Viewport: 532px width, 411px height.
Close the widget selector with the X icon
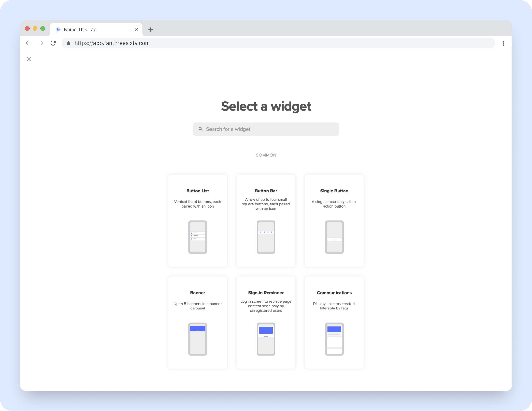[x=29, y=59]
